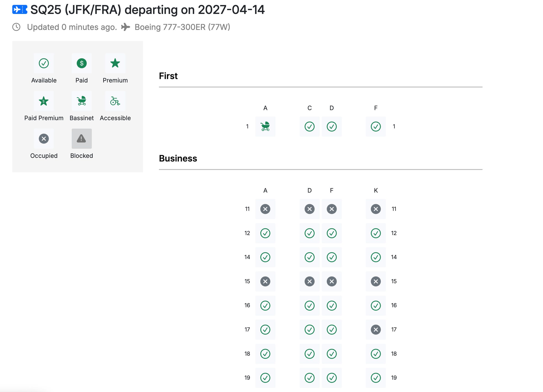Click the Occupied legend icon
543x392 pixels.
coord(44,139)
